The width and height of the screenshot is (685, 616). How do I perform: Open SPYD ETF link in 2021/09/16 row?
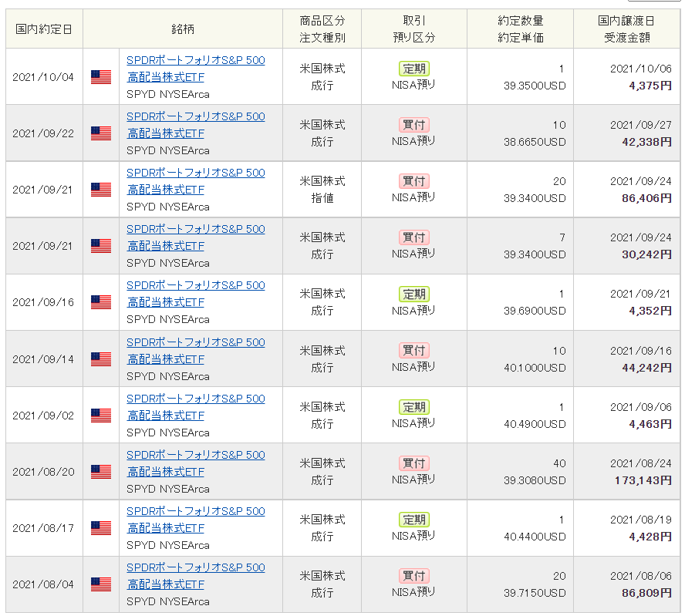196,295
